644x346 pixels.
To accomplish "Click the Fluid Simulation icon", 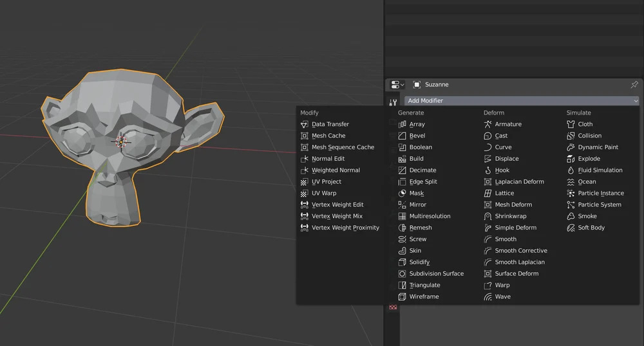I will [x=571, y=170].
